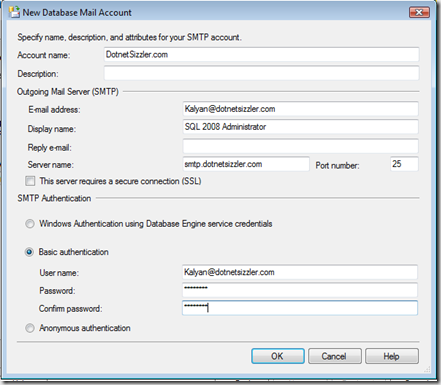Viewport: 441px width, 385px height.
Task: Click the Display name field
Action: 300,127
